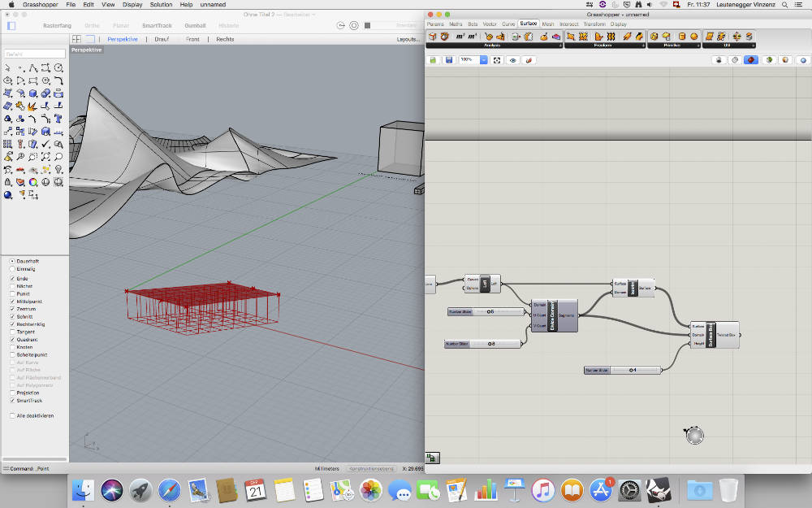Select the Text tool icon in Rhino
812x508 pixels.
click(58, 119)
